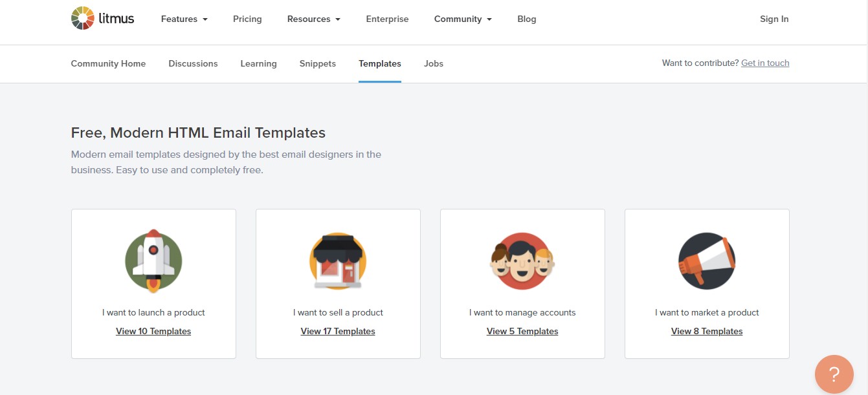
Task: Click the Litmus color wheel logo
Action: (x=83, y=18)
